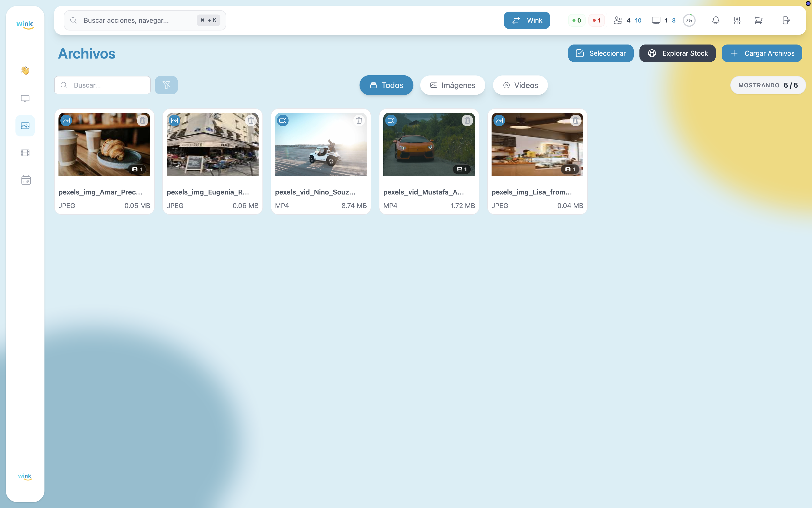Image resolution: width=812 pixels, height=508 pixels.
Task: Click the 1.72 MB file size
Action: pyautogui.click(x=463, y=206)
